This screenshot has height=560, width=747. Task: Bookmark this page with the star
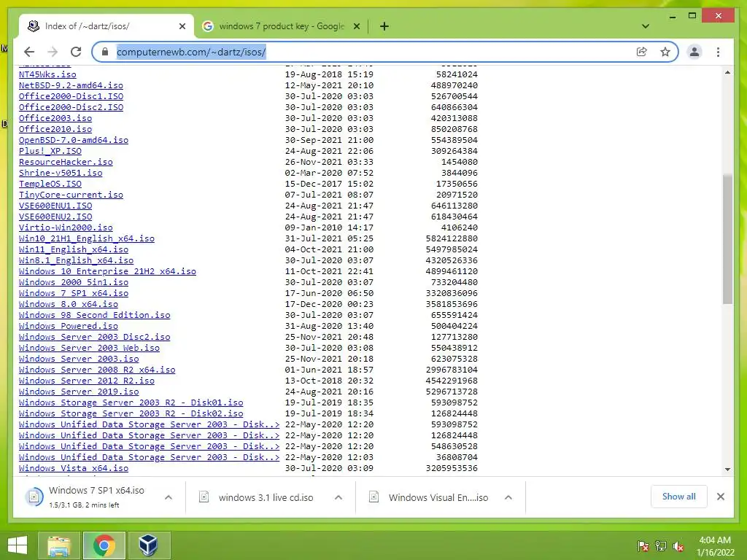[x=665, y=52]
